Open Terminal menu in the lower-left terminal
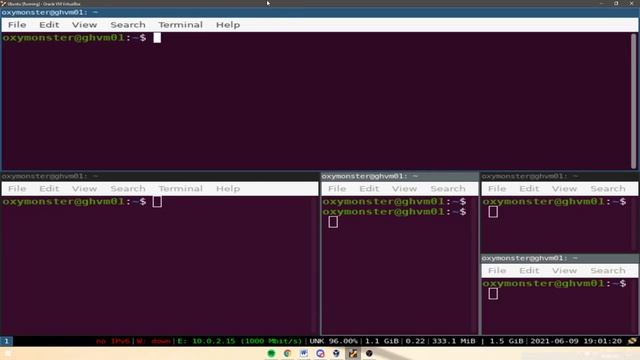Screen dimensions: 640x360 click(180, 189)
